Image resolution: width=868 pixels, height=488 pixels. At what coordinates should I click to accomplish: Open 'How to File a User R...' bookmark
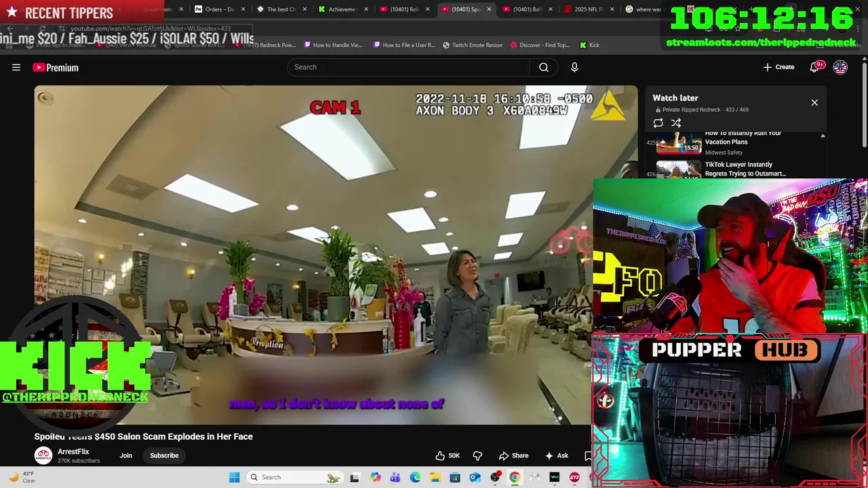tap(403, 45)
